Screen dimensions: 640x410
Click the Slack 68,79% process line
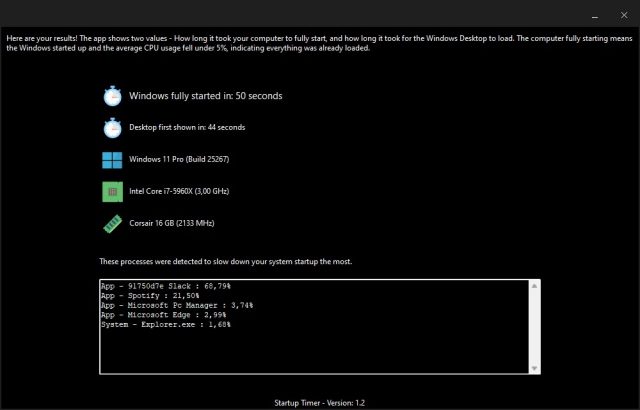point(166,286)
